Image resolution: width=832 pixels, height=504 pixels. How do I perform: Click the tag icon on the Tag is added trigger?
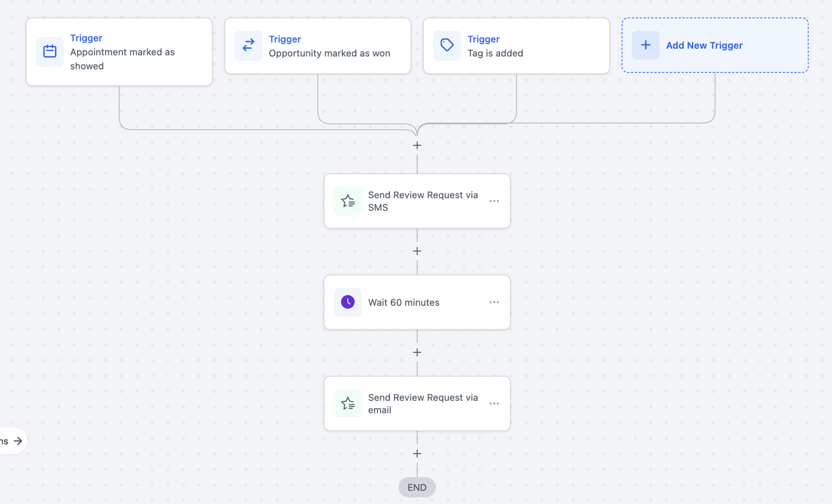[447, 45]
